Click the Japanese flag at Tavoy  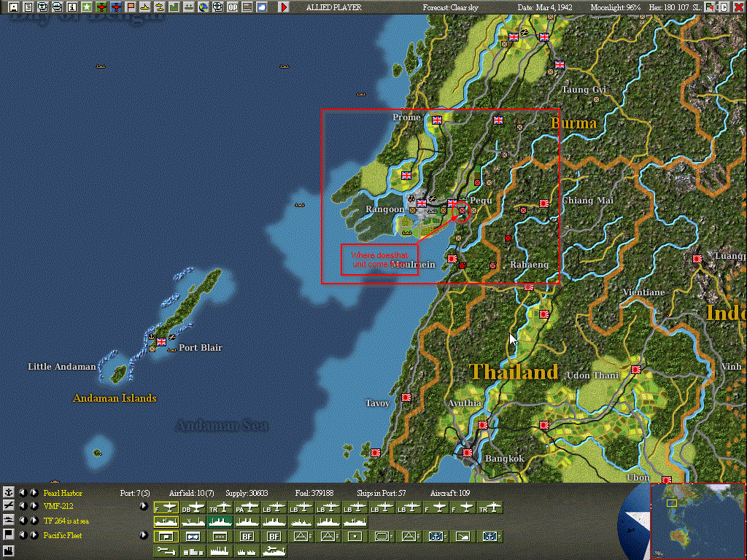click(x=406, y=397)
